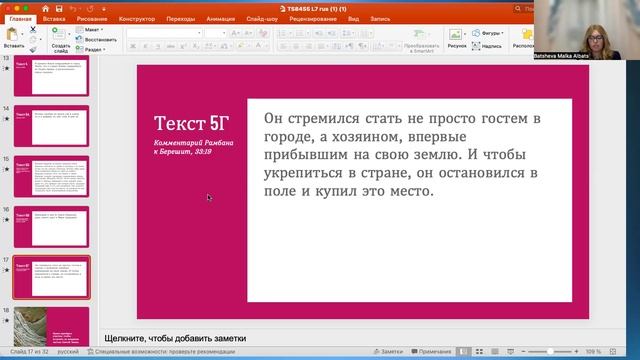This screenshot has width=640, height=360.
Task: Click the русский language status item
Action: (68, 351)
